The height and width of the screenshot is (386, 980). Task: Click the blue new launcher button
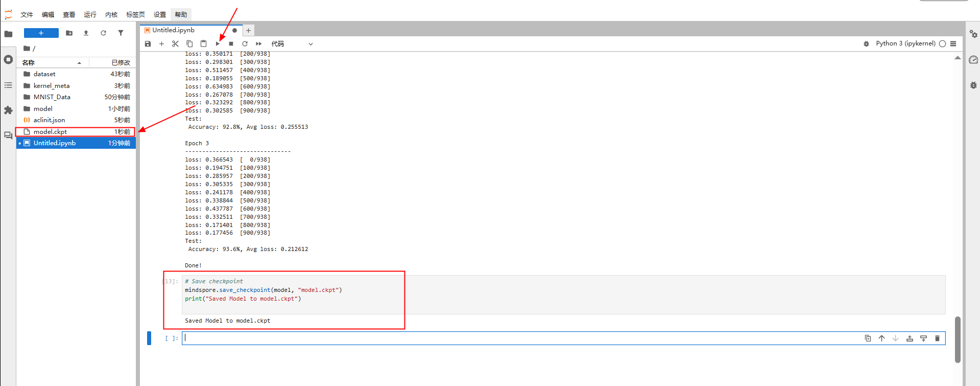coord(41,33)
